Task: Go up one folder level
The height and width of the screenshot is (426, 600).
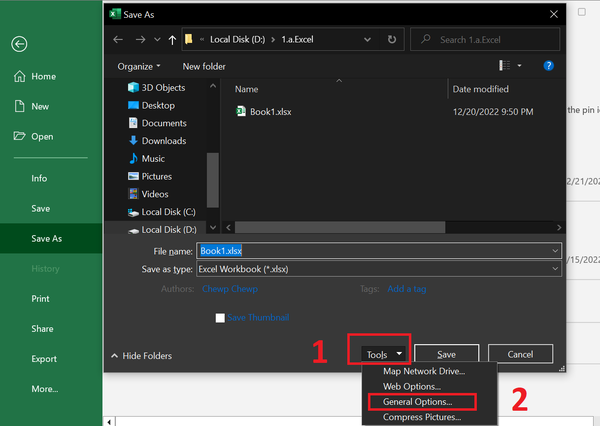Action: [x=172, y=40]
